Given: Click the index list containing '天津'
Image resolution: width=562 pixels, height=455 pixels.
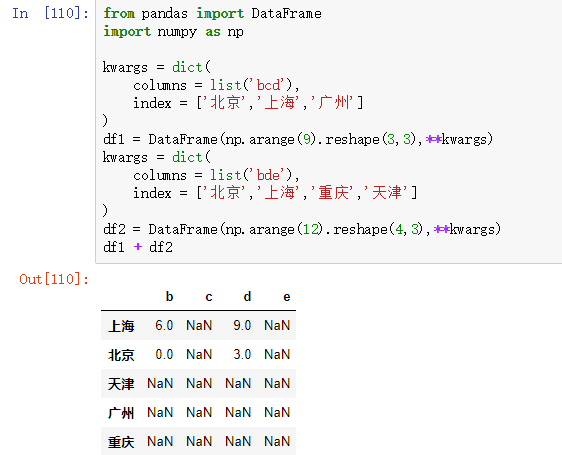Looking at the screenshot, I should pyautogui.click(x=306, y=193).
